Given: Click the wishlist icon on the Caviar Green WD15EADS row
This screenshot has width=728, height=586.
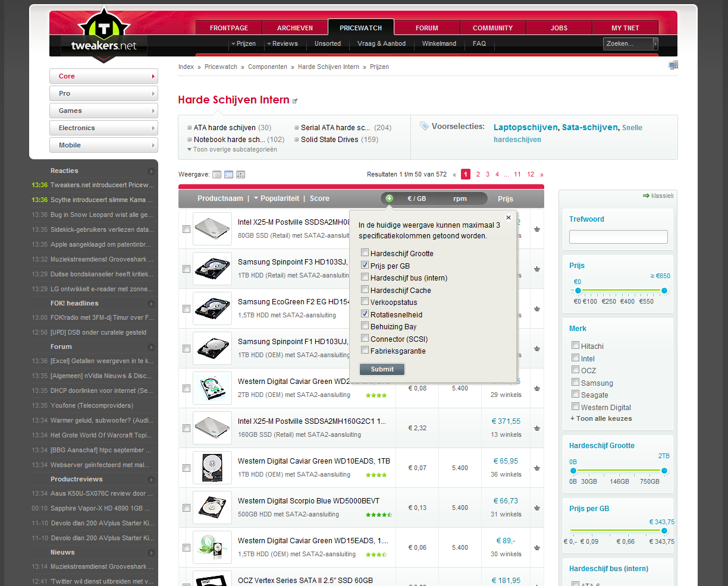Looking at the screenshot, I should pos(536,548).
